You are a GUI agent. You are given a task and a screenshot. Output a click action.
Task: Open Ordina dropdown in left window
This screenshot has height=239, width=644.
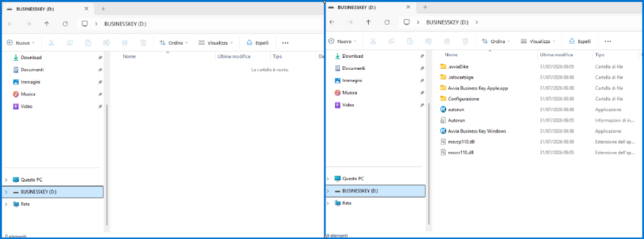[x=174, y=43]
